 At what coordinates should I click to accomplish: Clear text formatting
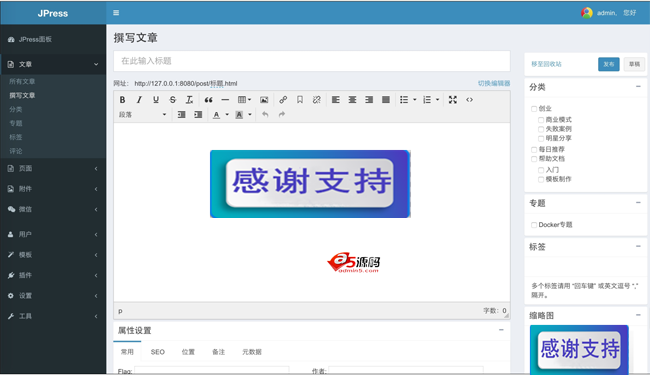click(x=189, y=100)
